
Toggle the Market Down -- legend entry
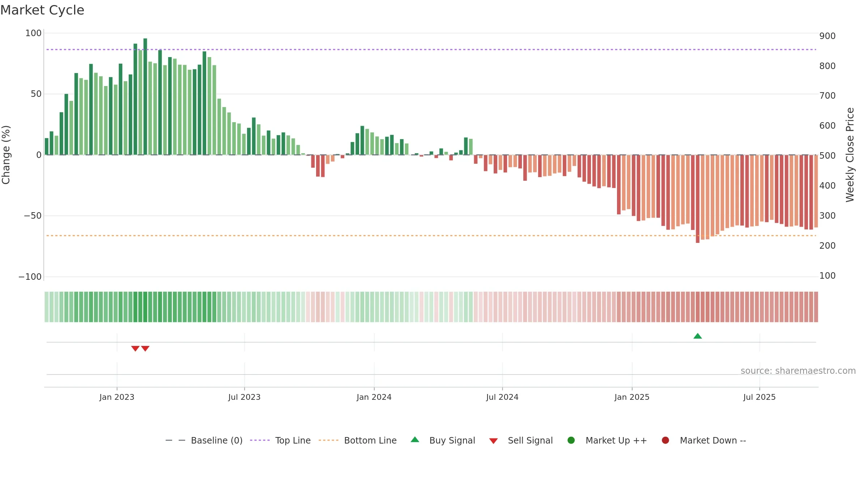click(704, 440)
